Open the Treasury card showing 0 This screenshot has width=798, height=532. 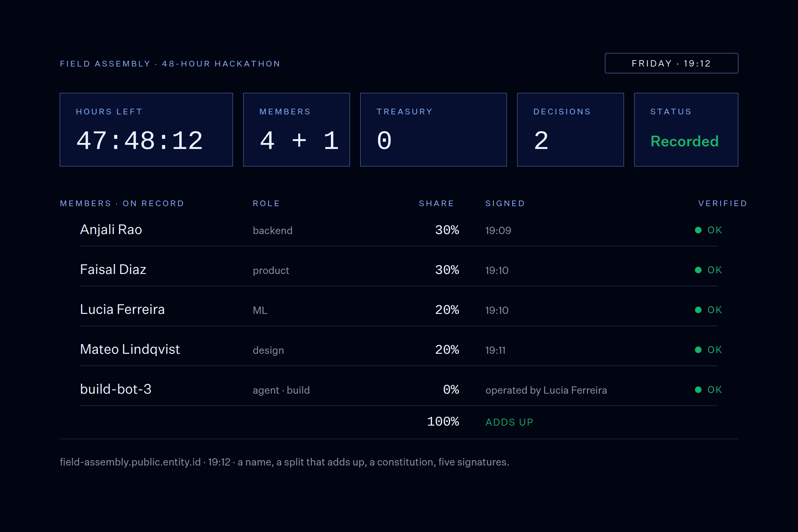click(x=434, y=130)
